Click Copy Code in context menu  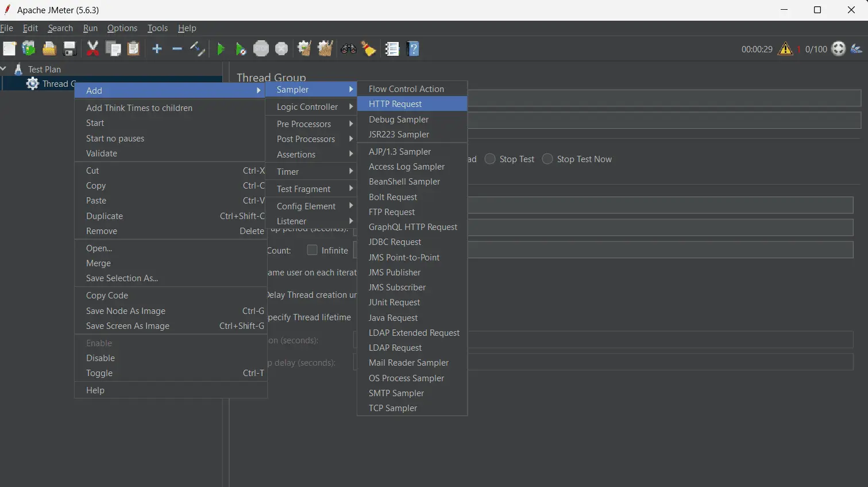coord(171,296)
